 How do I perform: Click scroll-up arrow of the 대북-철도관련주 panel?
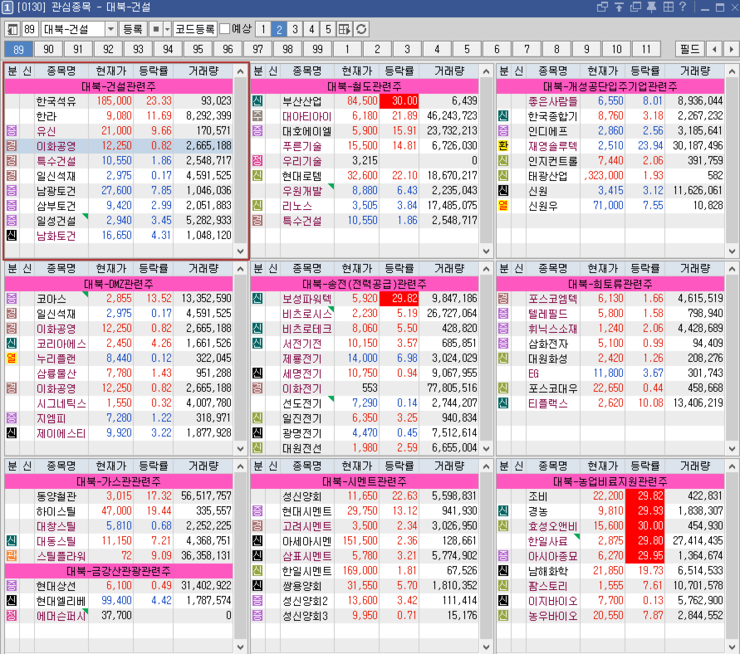click(x=487, y=71)
